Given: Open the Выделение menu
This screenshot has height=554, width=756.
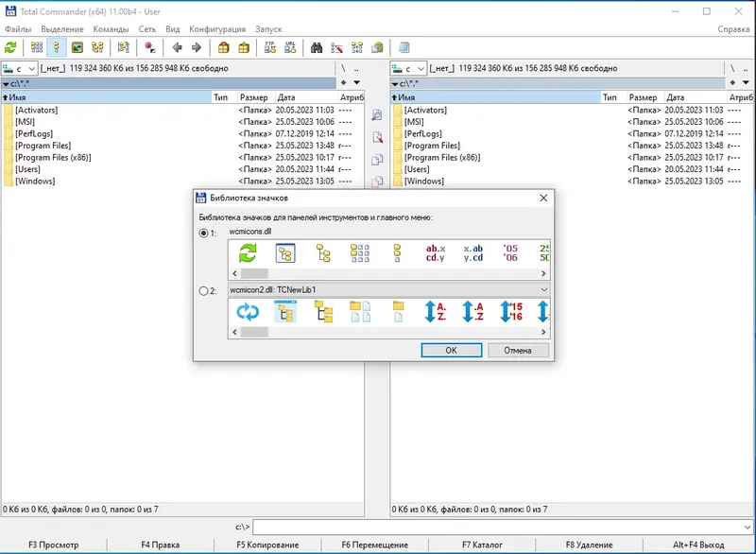Looking at the screenshot, I should (x=62, y=29).
